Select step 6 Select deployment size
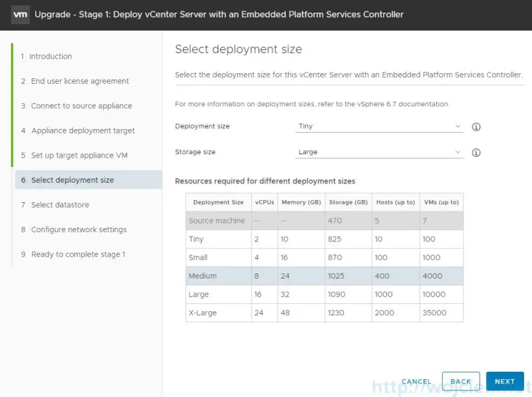532x397 pixels. click(x=72, y=180)
